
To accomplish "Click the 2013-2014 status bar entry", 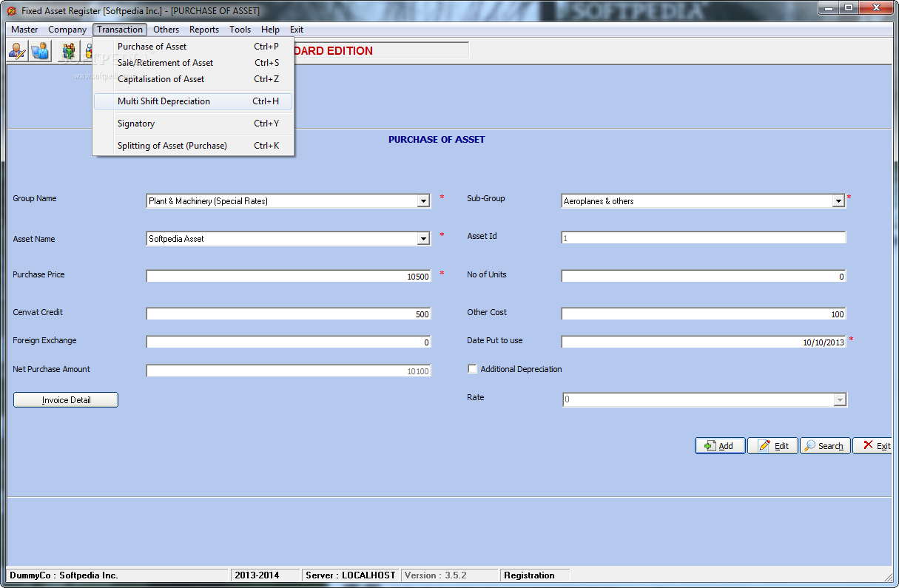I will point(257,575).
